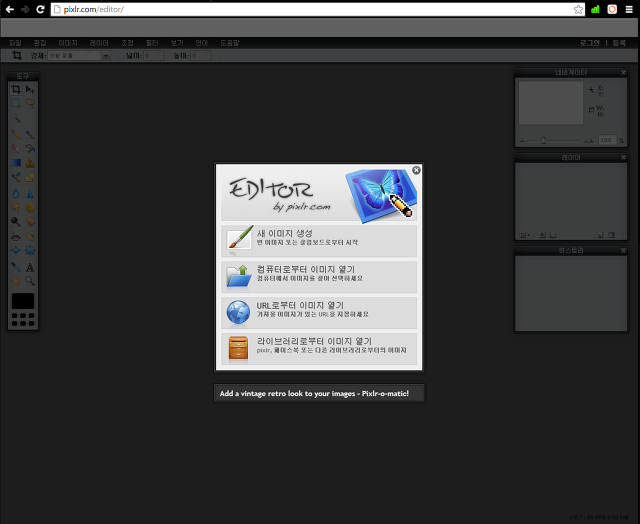Select the Smudge finger tool

click(16, 207)
